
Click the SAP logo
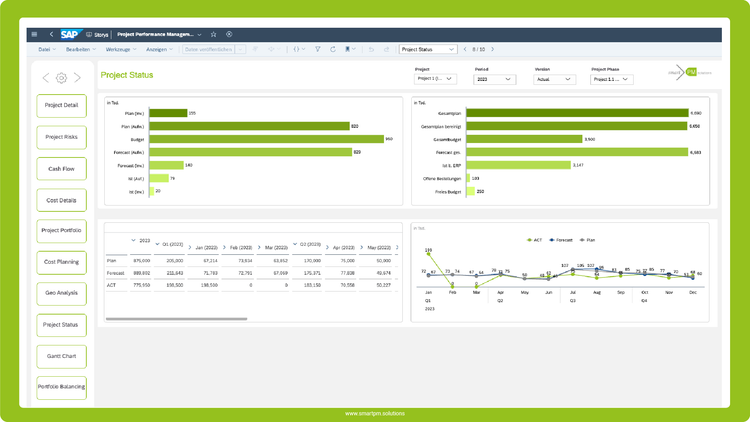(70, 34)
